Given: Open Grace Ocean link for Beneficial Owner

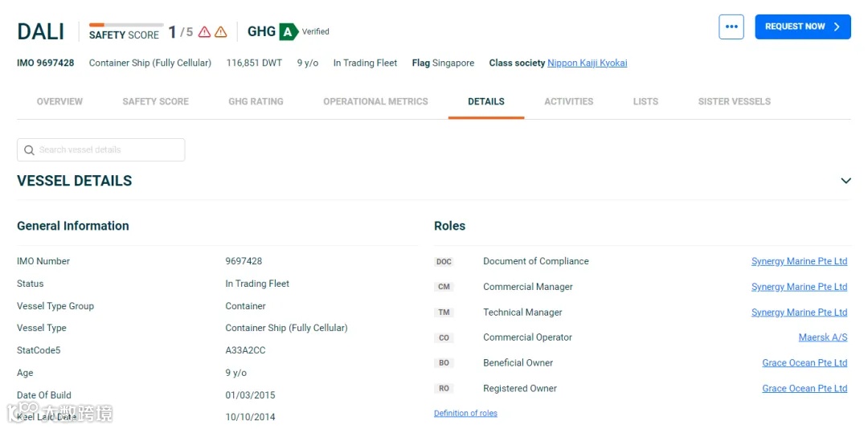Looking at the screenshot, I should (805, 362).
